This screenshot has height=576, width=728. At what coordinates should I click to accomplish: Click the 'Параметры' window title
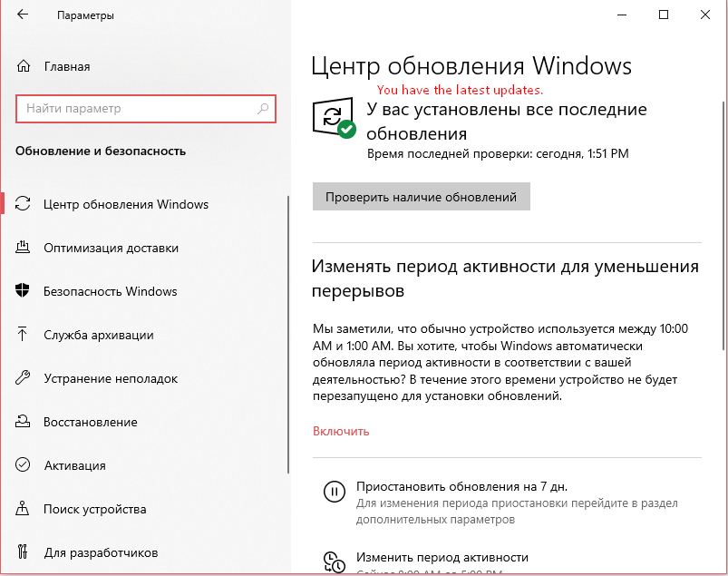(85, 15)
